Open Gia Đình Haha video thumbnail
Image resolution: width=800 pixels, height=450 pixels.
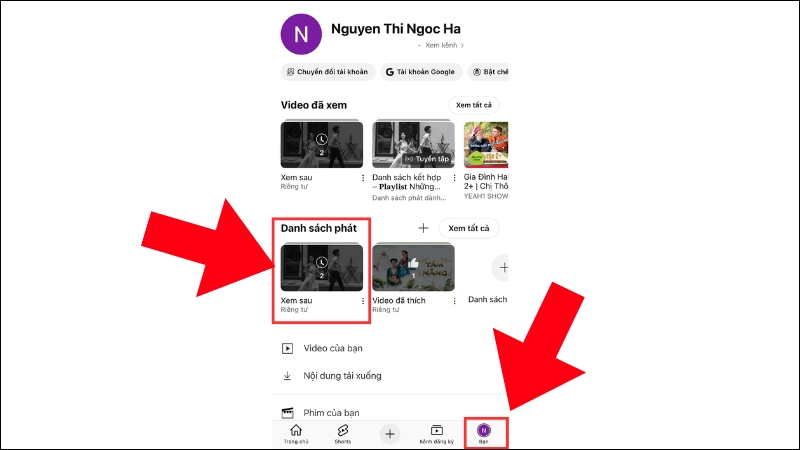[486, 144]
